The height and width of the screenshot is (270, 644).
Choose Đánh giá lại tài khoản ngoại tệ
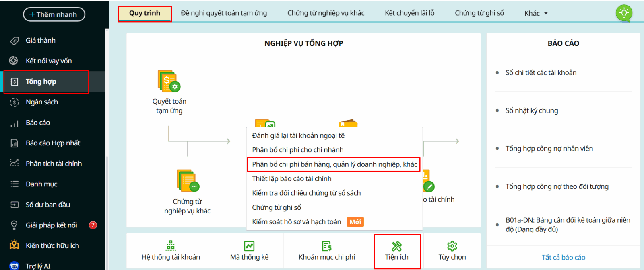334,135
